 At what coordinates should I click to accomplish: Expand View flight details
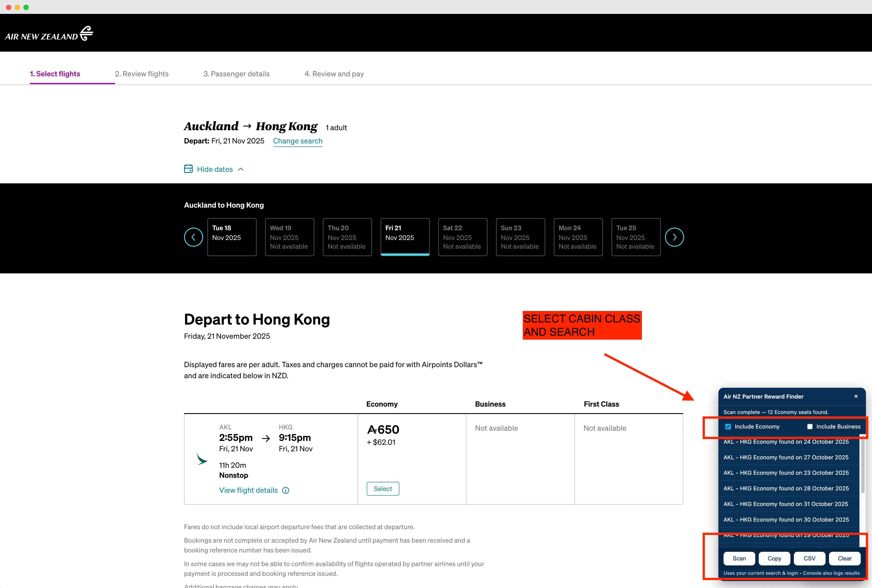248,491
